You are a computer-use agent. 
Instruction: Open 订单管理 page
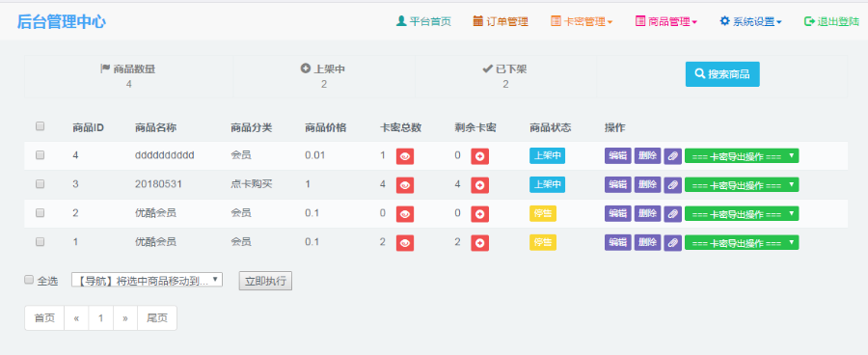pos(501,21)
